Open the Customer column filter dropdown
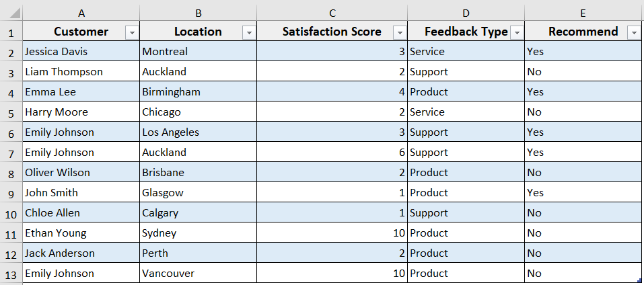Viewport: 644px width, 285px height. 131,32
